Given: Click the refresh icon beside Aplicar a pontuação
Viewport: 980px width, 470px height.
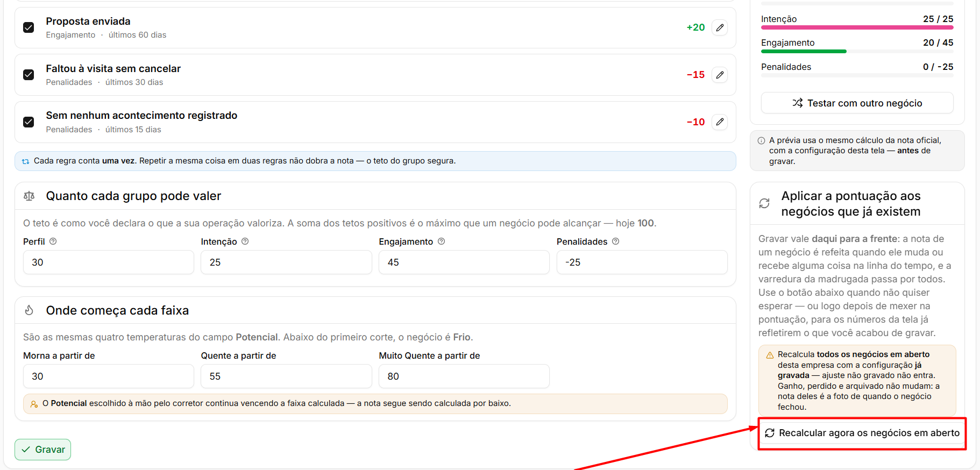Looking at the screenshot, I should click(x=764, y=203).
